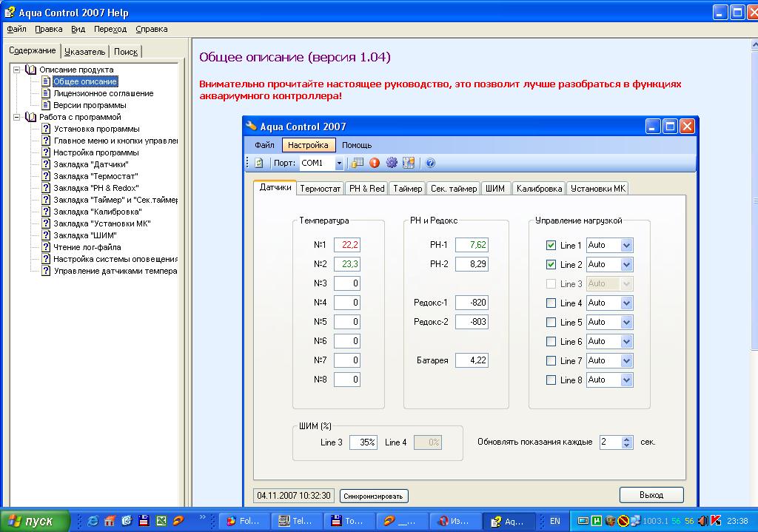The height and width of the screenshot is (532, 758).
Task: Click the red alert icon in toolbar
Action: (375, 164)
